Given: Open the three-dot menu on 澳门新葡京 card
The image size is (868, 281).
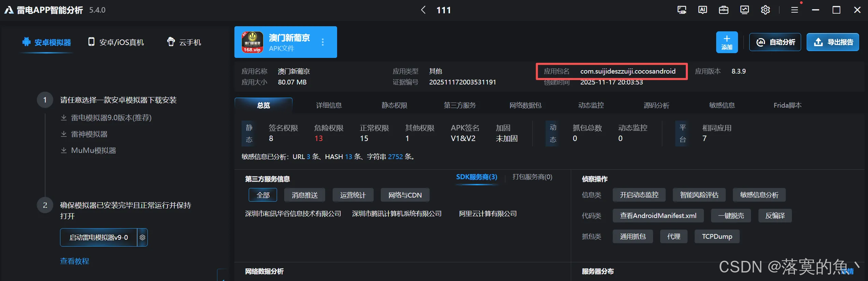Looking at the screenshot, I should [323, 42].
